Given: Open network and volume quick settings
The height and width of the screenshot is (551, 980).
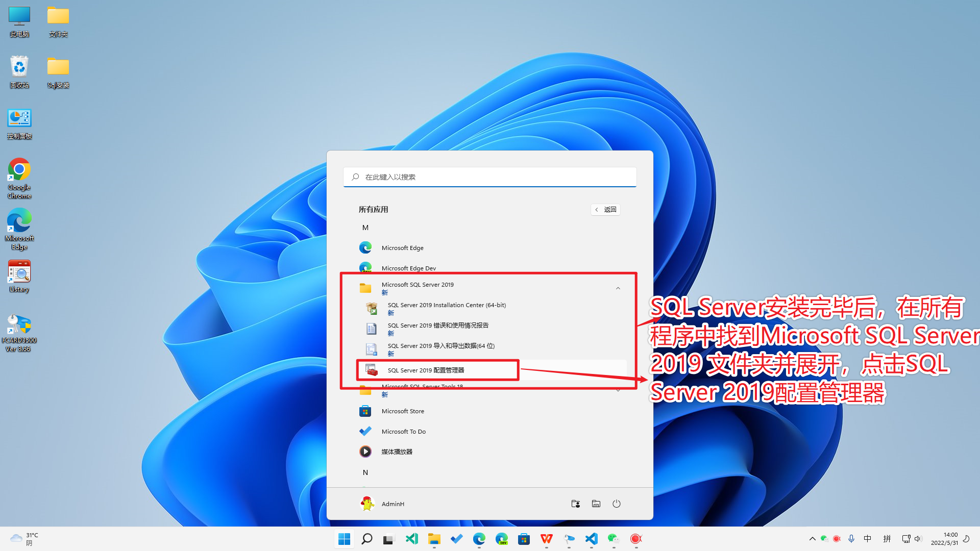Looking at the screenshot, I should coord(912,539).
